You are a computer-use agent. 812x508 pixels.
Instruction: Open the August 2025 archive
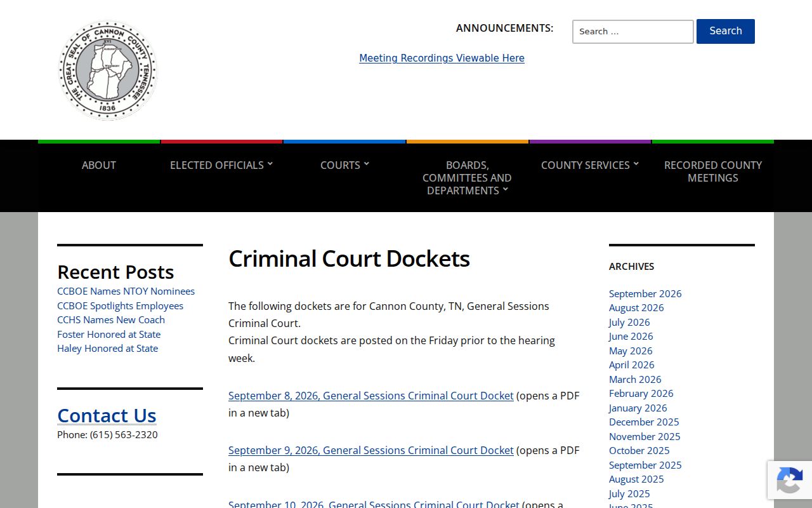636,479
